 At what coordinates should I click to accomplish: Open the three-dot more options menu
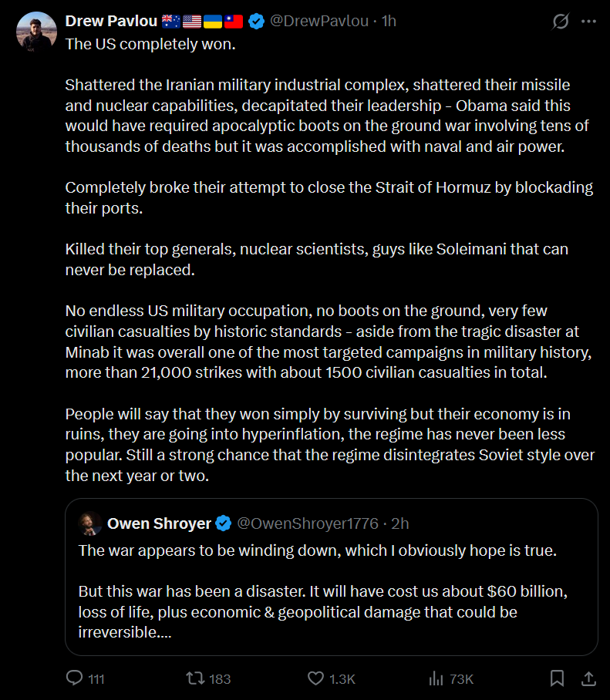pyautogui.click(x=588, y=22)
